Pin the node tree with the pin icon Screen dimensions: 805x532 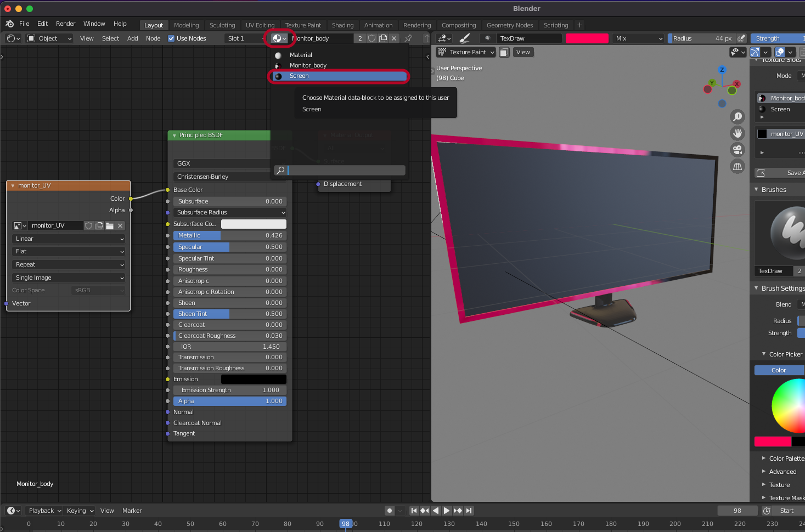tap(408, 38)
